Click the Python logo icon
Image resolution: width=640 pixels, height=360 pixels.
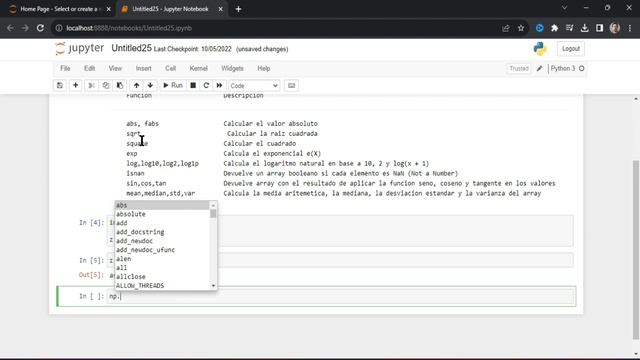click(x=540, y=49)
